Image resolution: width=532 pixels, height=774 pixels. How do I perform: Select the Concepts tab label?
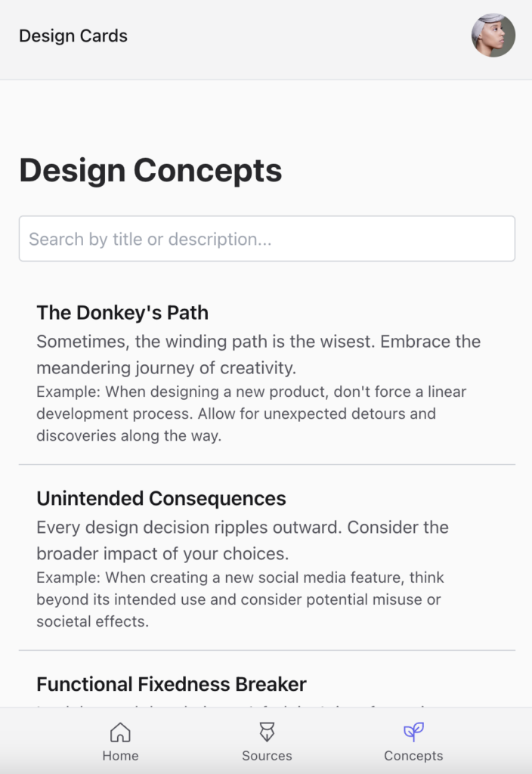click(x=413, y=756)
